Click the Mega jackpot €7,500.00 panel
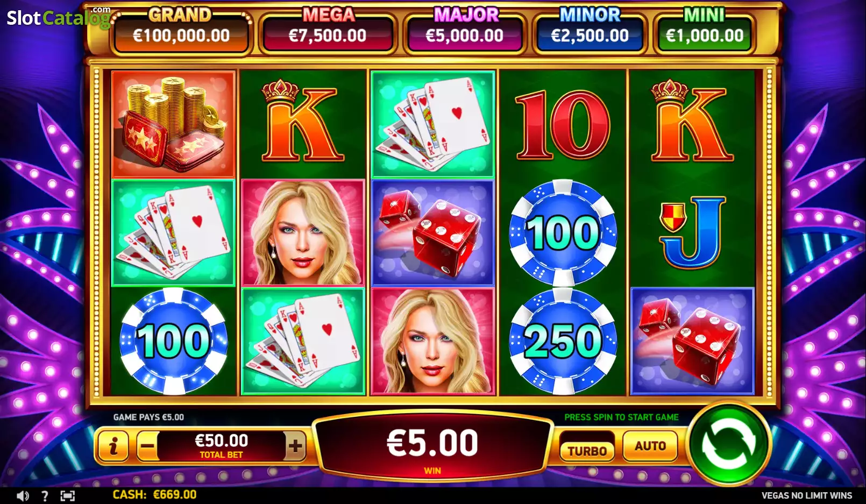This screenshot has height=504, width=866. 327,32
